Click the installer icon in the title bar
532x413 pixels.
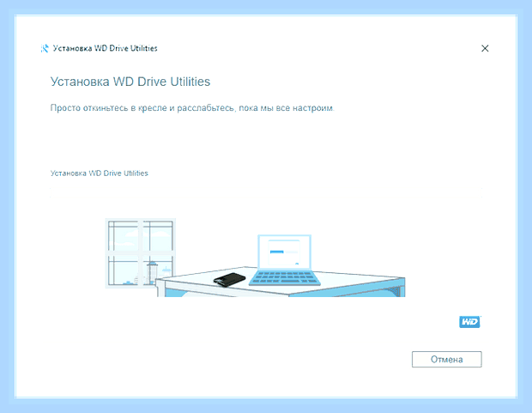[x=45, y=48]
